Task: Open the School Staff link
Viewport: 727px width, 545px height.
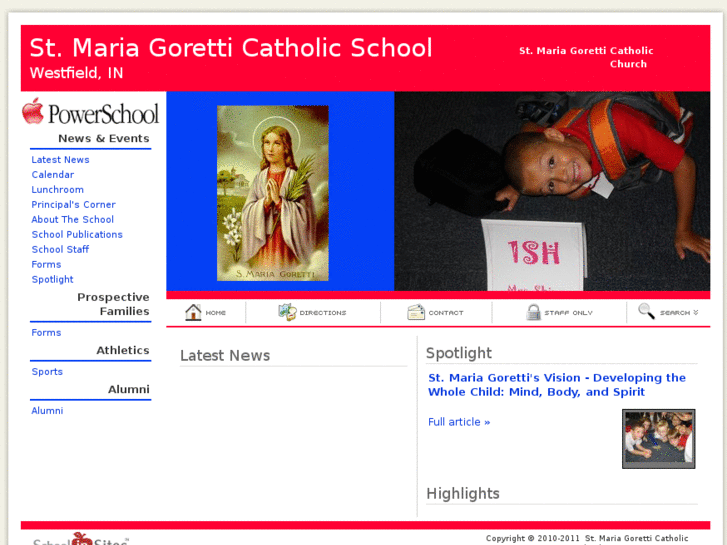Action: pyautogui.click(x=60, y=250)
